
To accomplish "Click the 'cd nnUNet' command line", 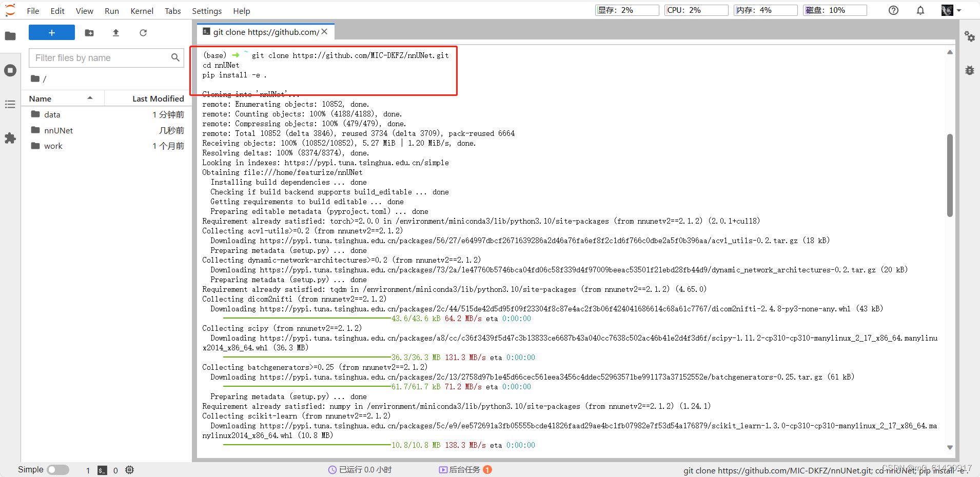I will click(221, 65).
